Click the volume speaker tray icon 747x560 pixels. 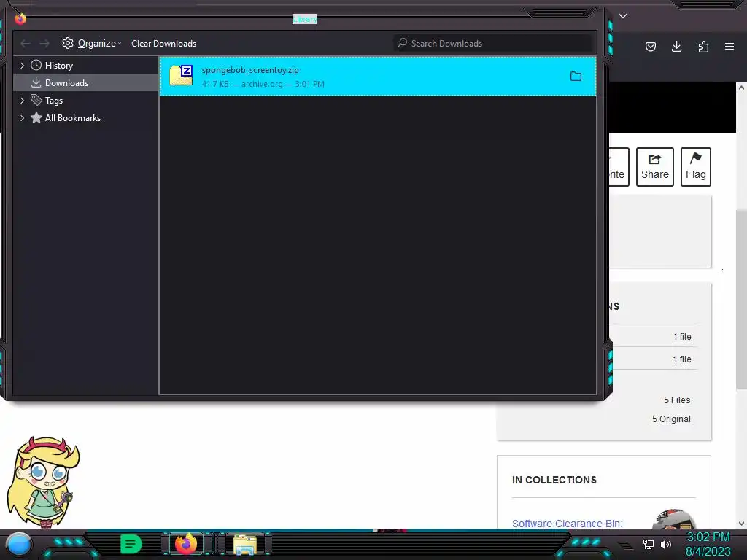(666, 544)
